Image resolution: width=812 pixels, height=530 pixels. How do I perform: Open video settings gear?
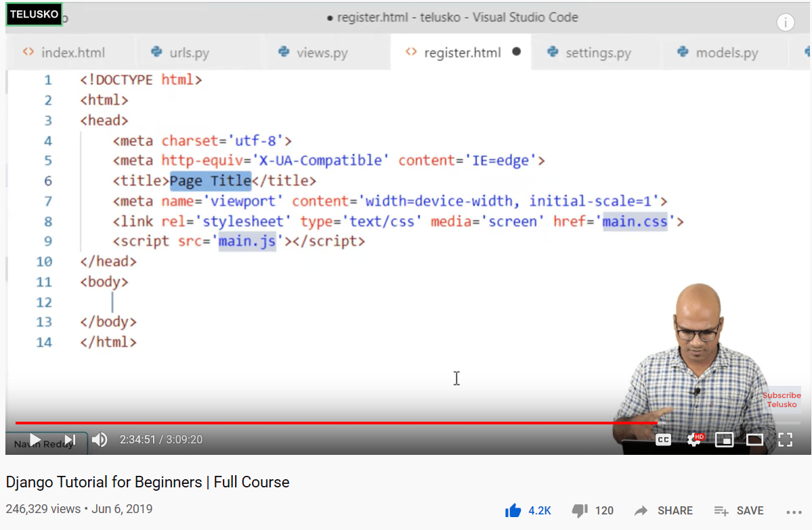click(694, 439)
